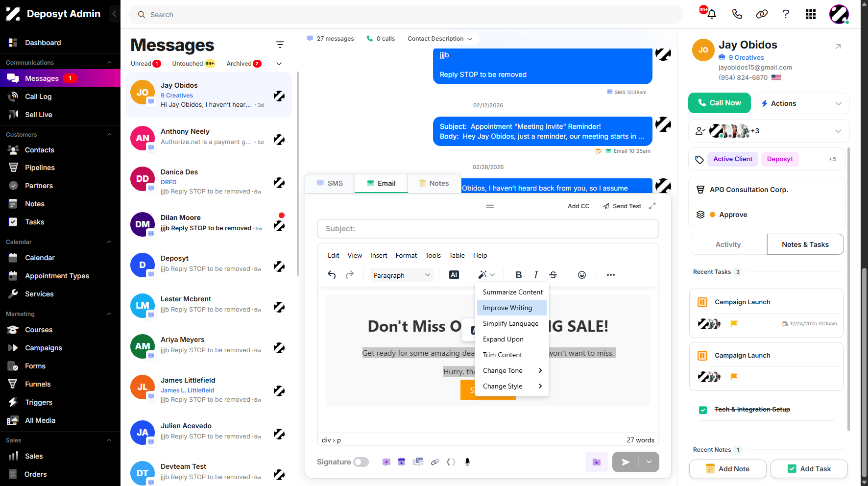Open the send options arrow dropdown
Image resolution: width=868 pixels, height=486 pixels.
click(x=649, y=462)
